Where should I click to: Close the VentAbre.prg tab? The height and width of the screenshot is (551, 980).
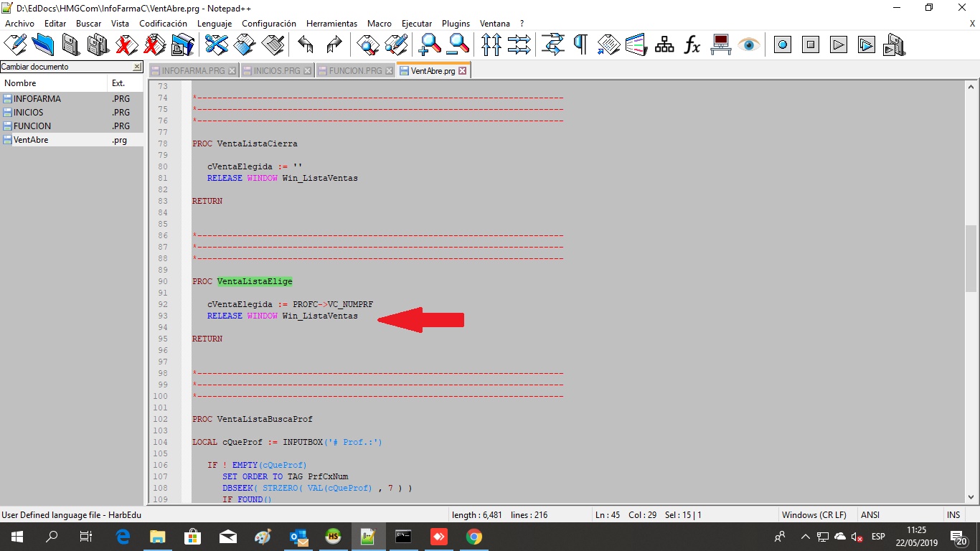click(x=462, y=71)
